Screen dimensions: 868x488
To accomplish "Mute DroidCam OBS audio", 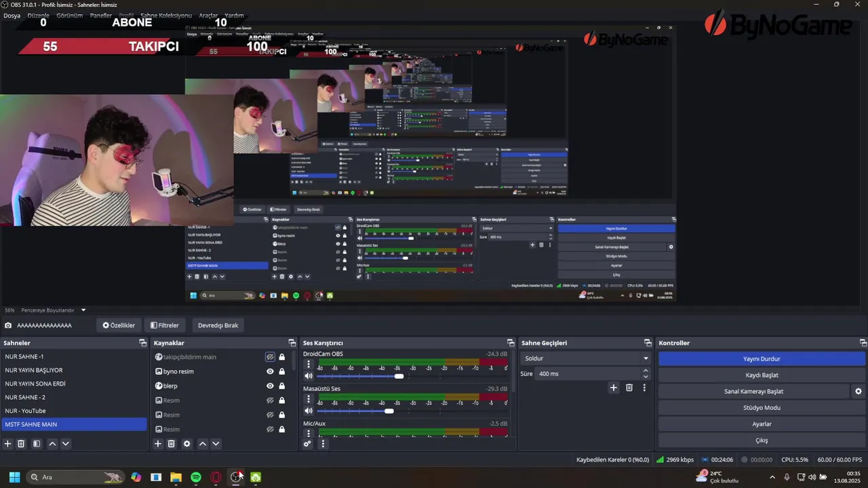I will coord(309,376).
